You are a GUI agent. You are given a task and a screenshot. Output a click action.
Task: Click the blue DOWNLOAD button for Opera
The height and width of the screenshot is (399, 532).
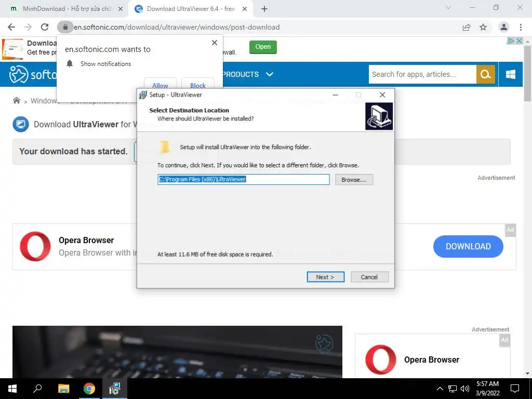click(468, 246)
